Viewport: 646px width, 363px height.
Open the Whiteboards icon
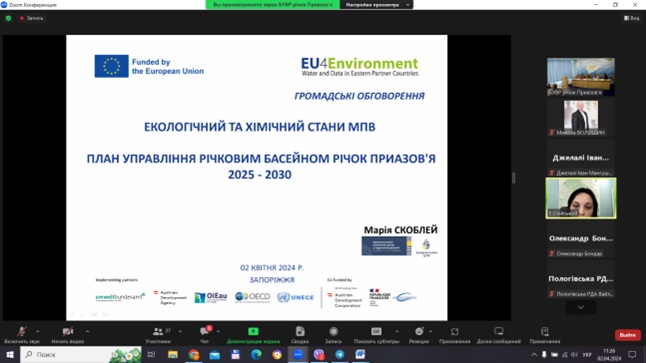pyautogui.click(x=499, y=331)
